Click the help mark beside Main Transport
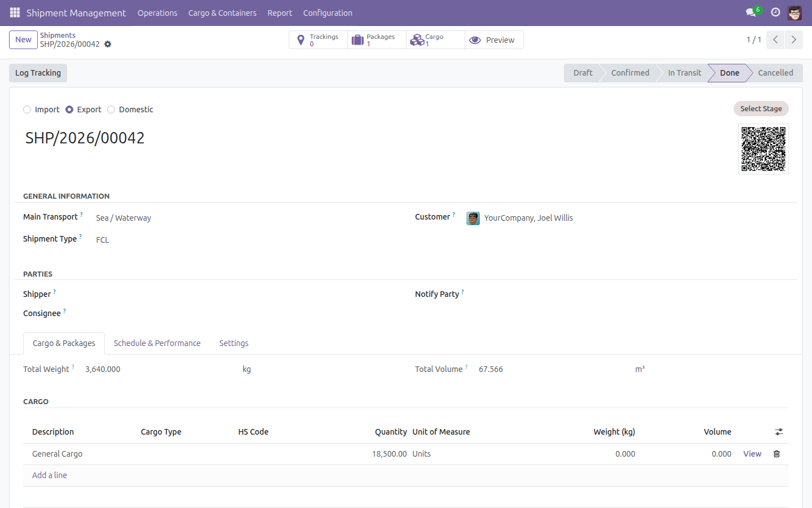Screen dimensions: 812x508 point(81,214)
